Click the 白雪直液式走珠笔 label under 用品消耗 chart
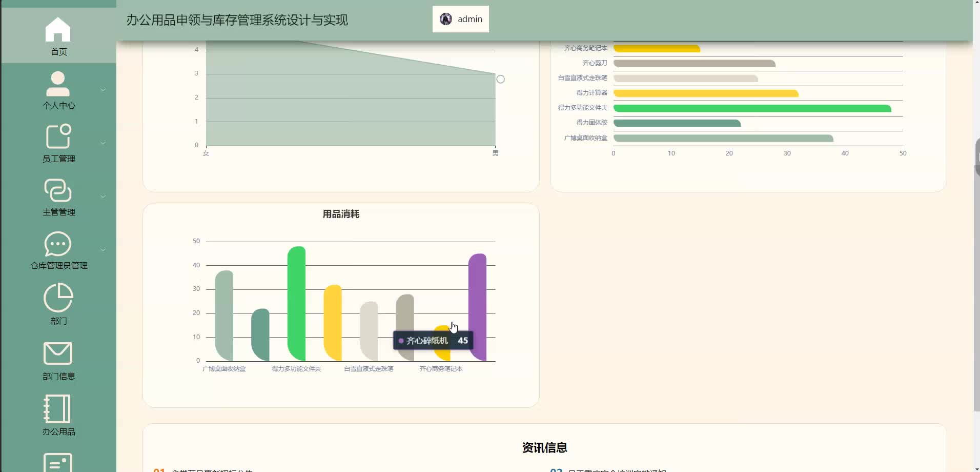Image resolution: width=980 pixels, height=472 pixels. [369, 369]
